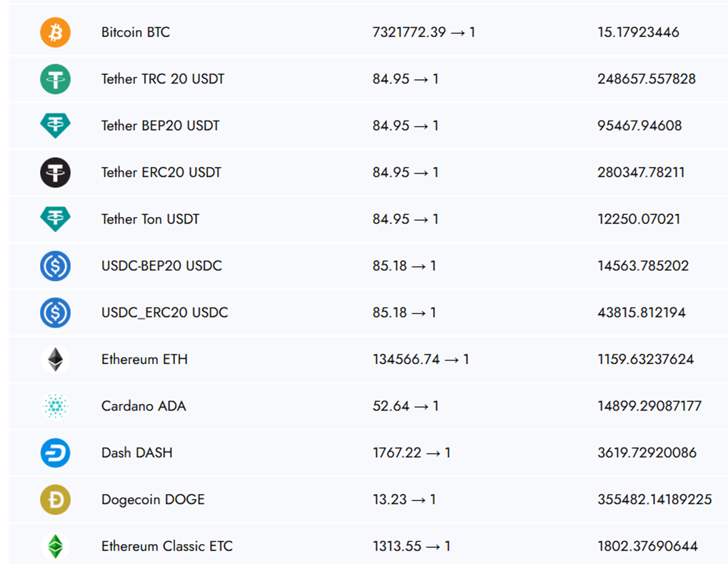Click Cardano rate 52.64 → 1
This screenshot has height=564, width=728.
pyautogui.click(x=405, y=406)
